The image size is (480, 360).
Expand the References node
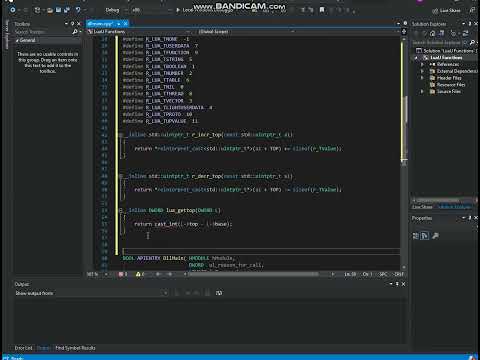(422, 64)
